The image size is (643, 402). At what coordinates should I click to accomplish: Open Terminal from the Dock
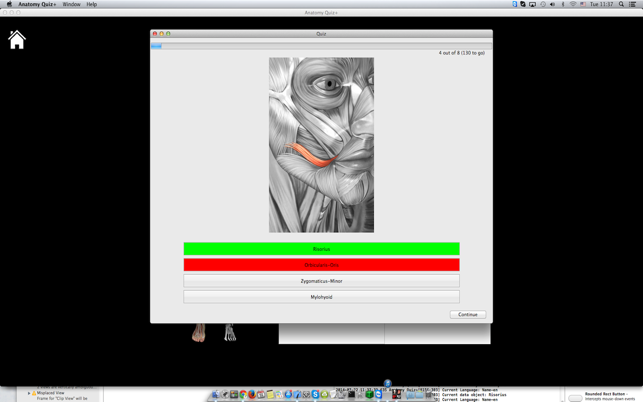click(351, 394)
